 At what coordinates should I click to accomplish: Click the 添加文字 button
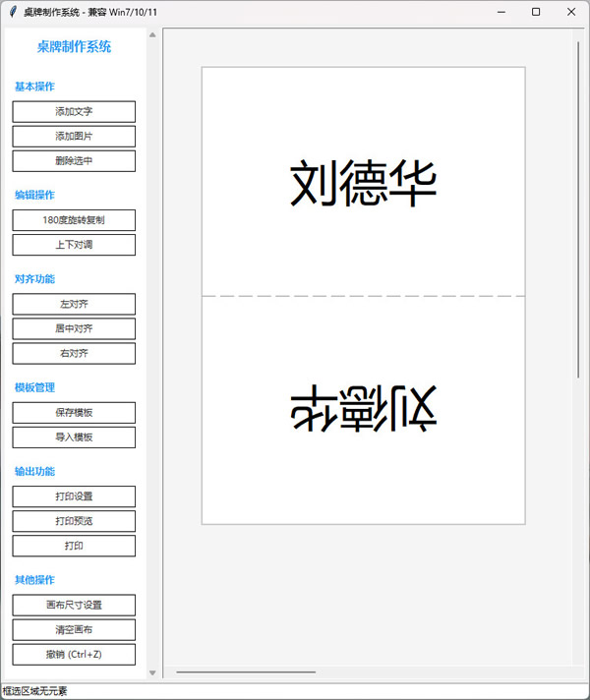(x=74, y=112)
